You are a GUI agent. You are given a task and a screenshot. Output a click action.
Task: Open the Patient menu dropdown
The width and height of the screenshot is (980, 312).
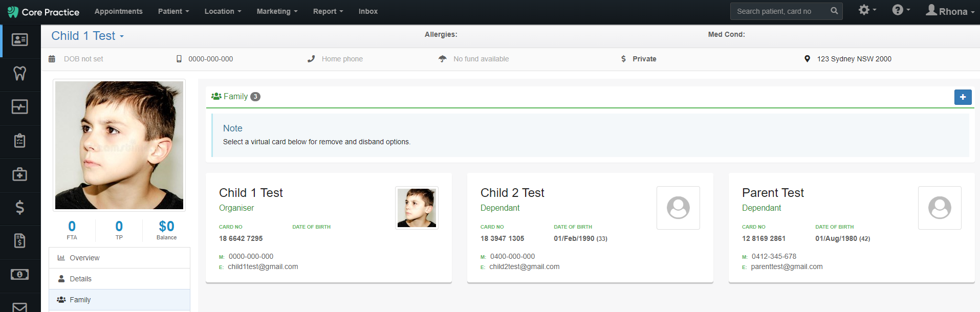coord(173,11)
